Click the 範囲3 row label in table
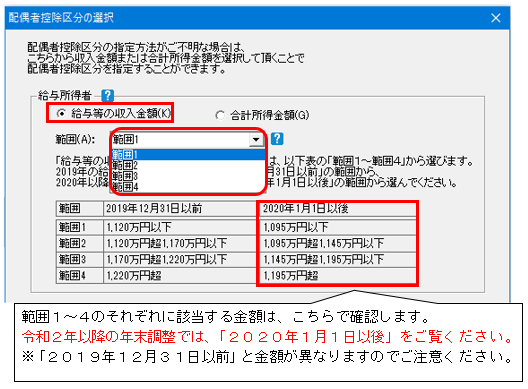Viewport: 528px width, 389px height. pos(80,259)
